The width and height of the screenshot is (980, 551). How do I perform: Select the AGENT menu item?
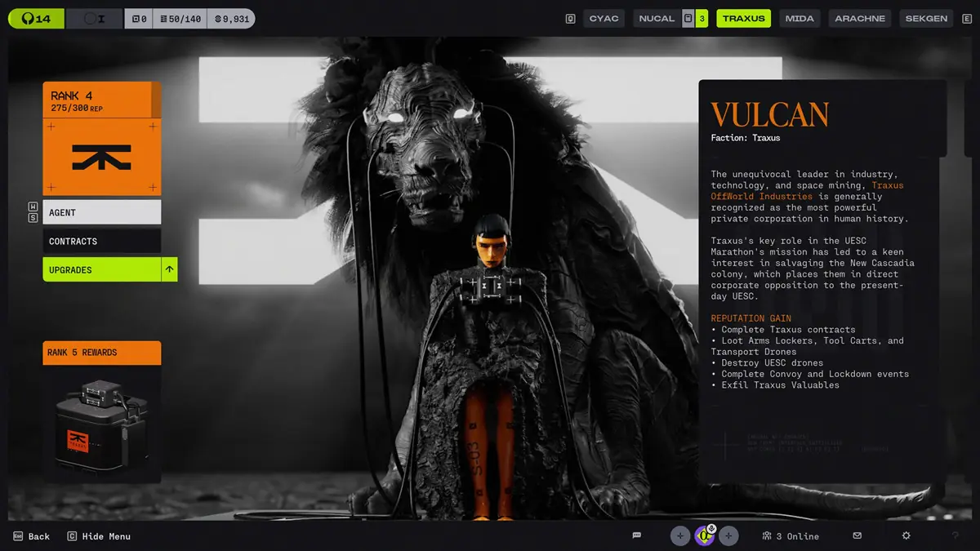tap(101, 212)
